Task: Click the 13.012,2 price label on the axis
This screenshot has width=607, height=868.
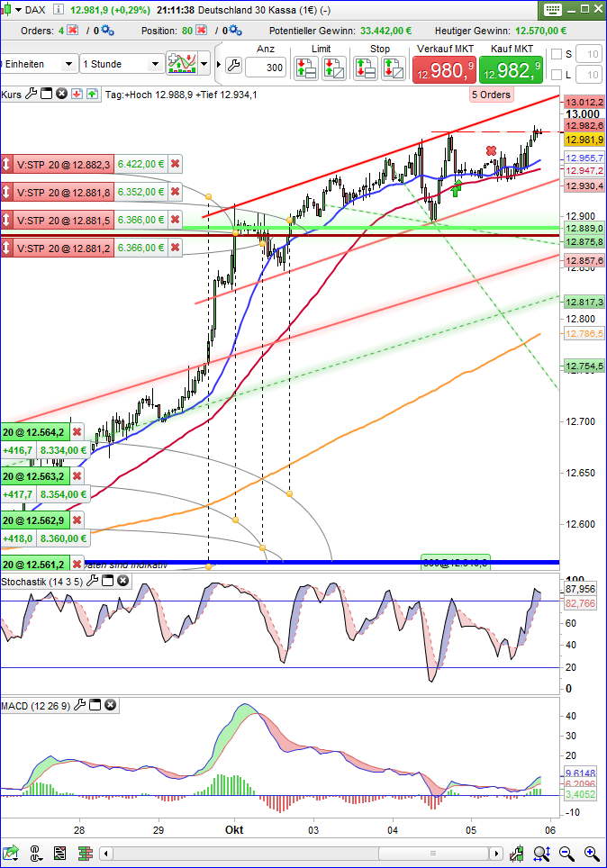Action: (x=584, y=102)
